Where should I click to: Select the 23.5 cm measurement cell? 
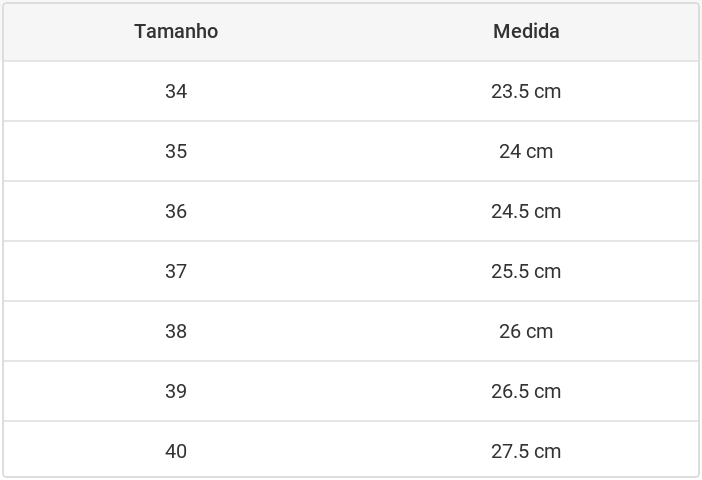point(526,91)
